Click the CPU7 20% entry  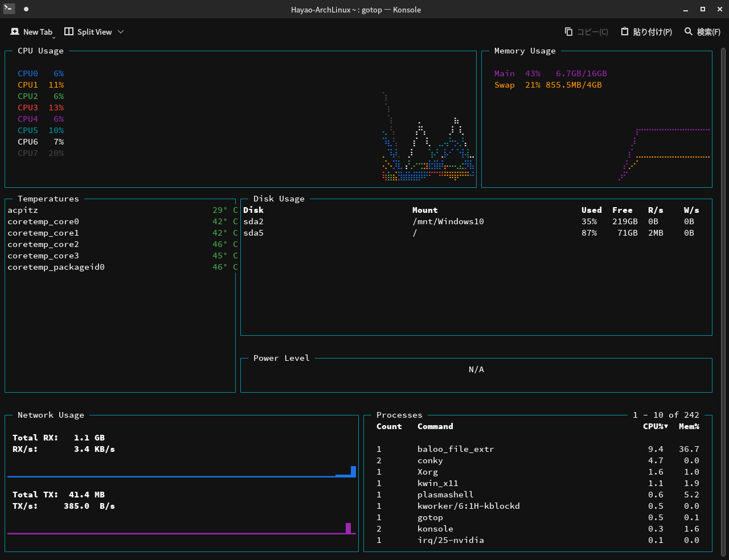click(x=40, y=153)
